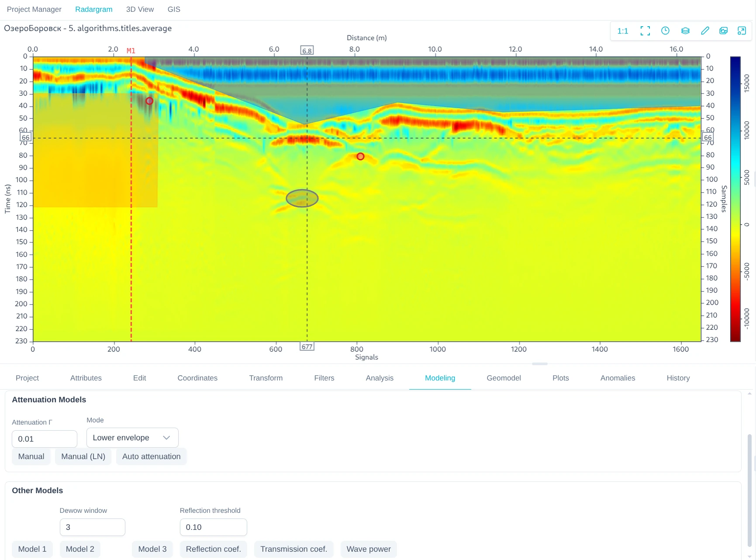Switch to Manual (LN) attenuation

83,456
